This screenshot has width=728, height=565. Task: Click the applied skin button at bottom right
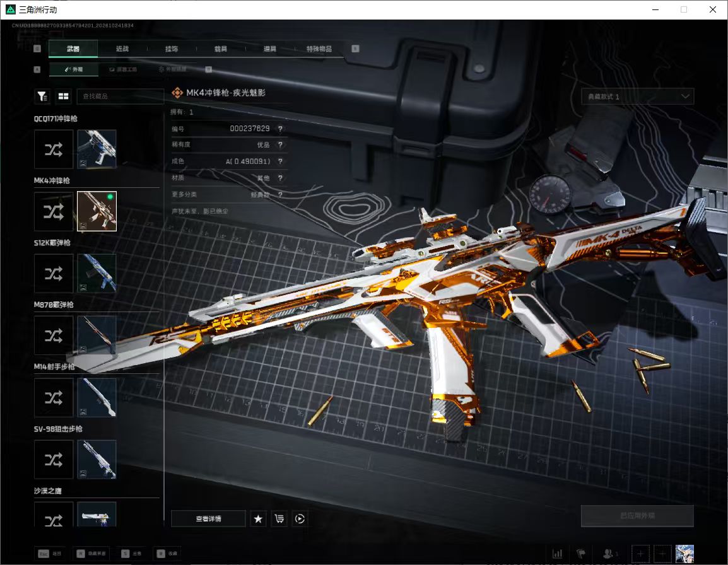tap(637, 516)
